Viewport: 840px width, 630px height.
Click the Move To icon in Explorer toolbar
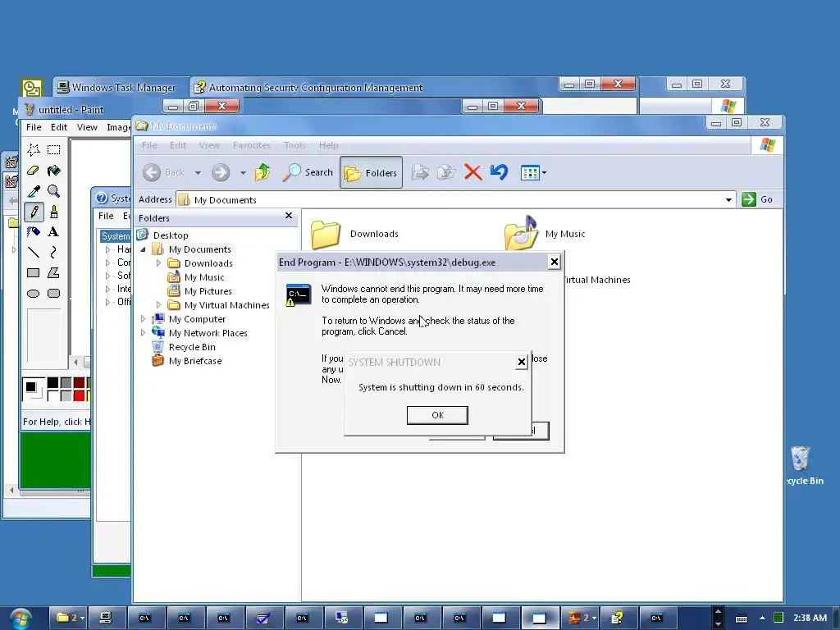420,172
